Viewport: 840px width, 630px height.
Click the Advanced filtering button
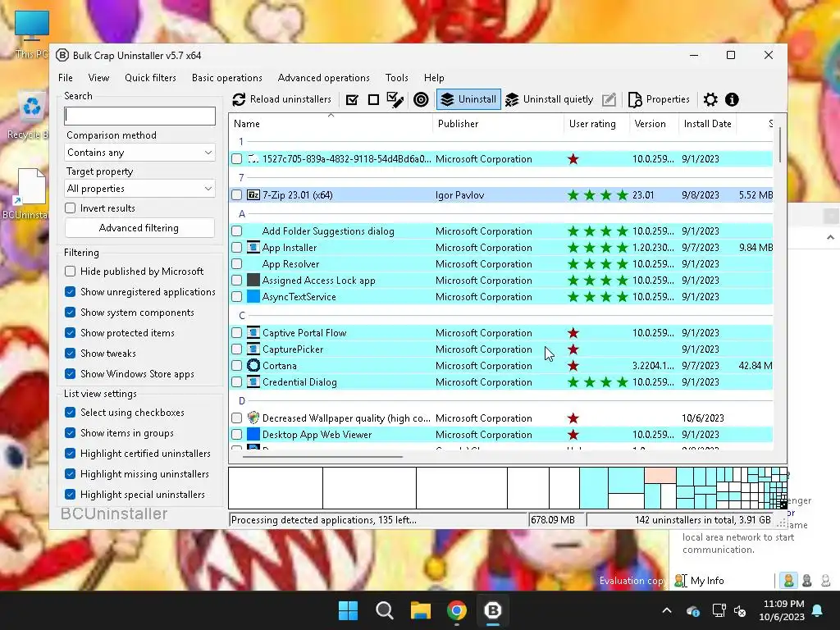pyautogui.click(x=139, y=228)
